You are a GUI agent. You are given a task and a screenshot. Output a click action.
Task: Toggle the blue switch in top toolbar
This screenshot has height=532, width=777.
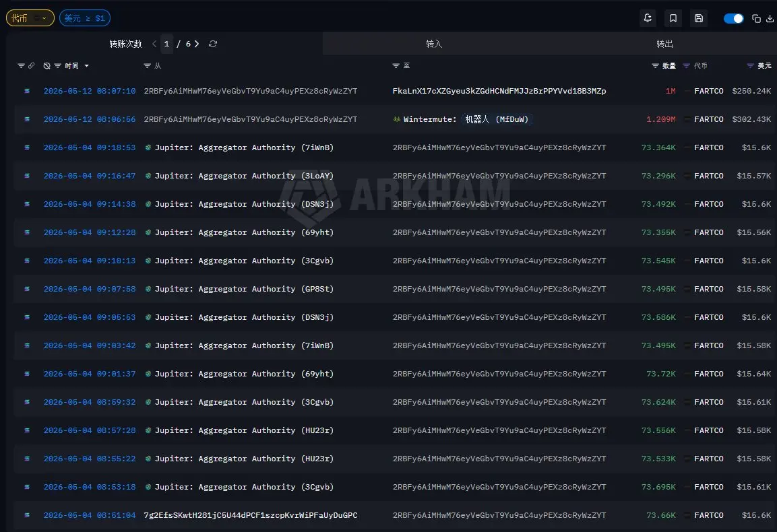(x=733, y=18)
